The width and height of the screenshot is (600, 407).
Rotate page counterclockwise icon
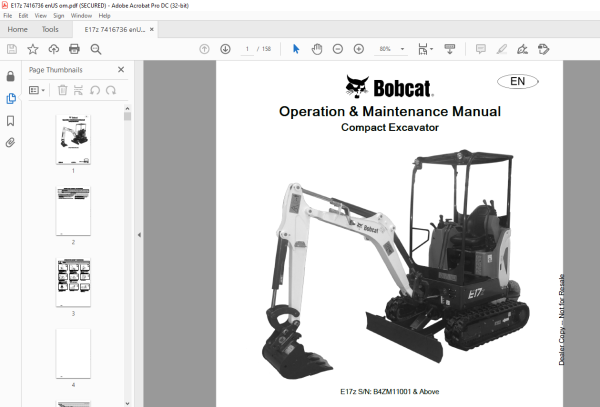(x=95, y=90)
